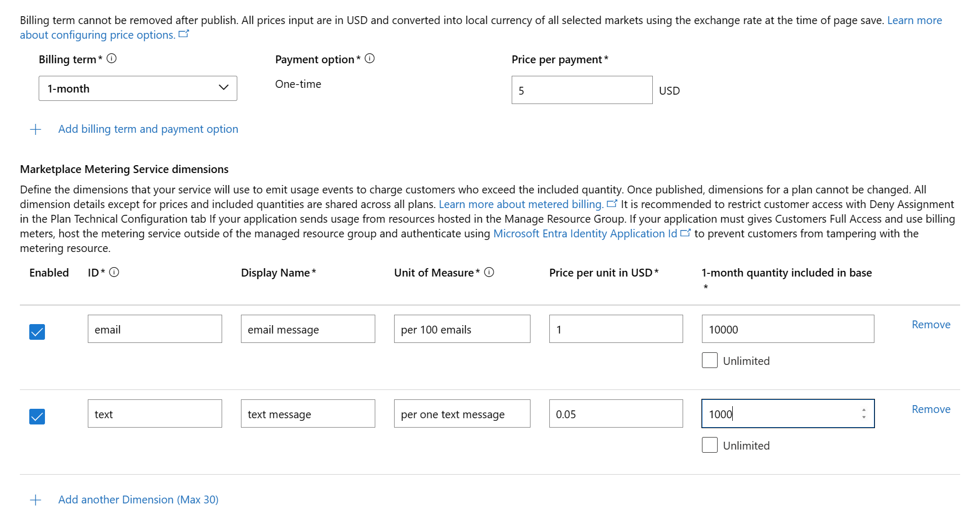
Task: Remove the text dimension row
Action: click(931, 409)
